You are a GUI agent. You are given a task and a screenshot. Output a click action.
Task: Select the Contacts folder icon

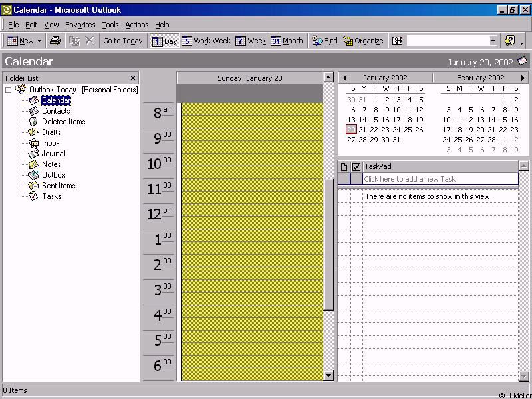pyautogui.click(x=33, y=111)
